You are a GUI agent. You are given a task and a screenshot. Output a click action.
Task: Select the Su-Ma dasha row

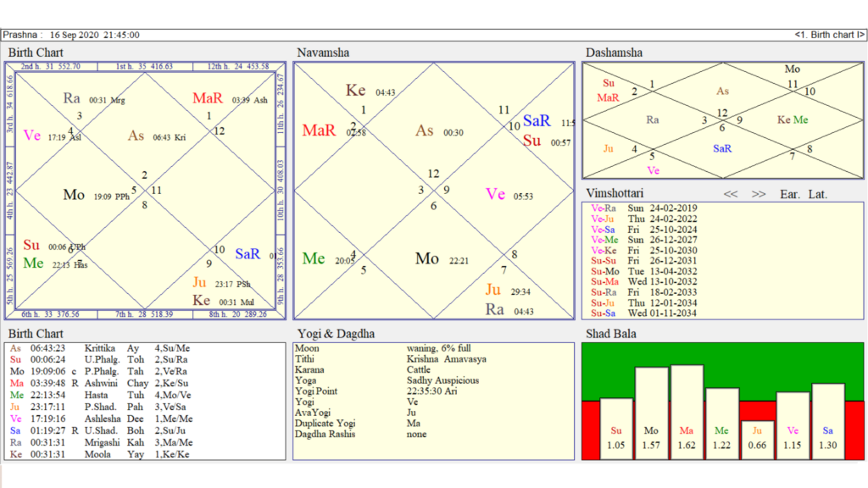[644, 281]
